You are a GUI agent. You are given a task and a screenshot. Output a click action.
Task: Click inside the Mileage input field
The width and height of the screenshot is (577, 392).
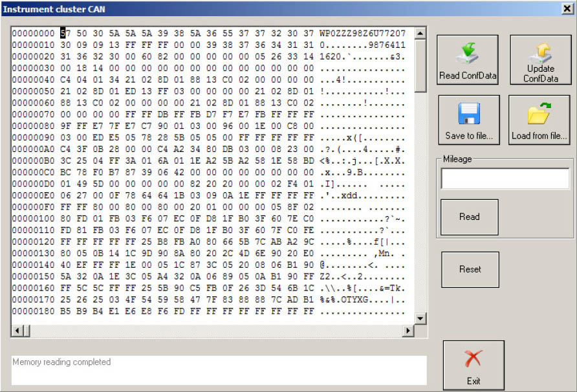pos(505,179)
